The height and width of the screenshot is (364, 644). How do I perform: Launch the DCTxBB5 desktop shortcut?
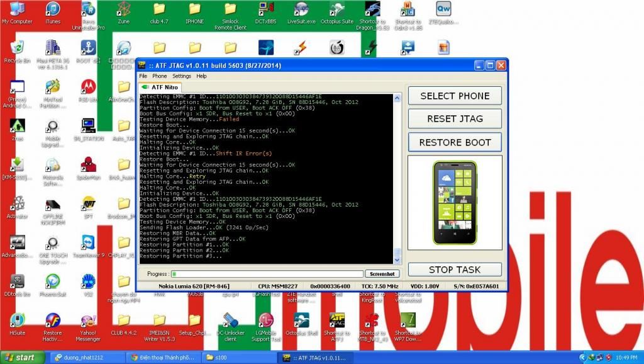[266, 13]
